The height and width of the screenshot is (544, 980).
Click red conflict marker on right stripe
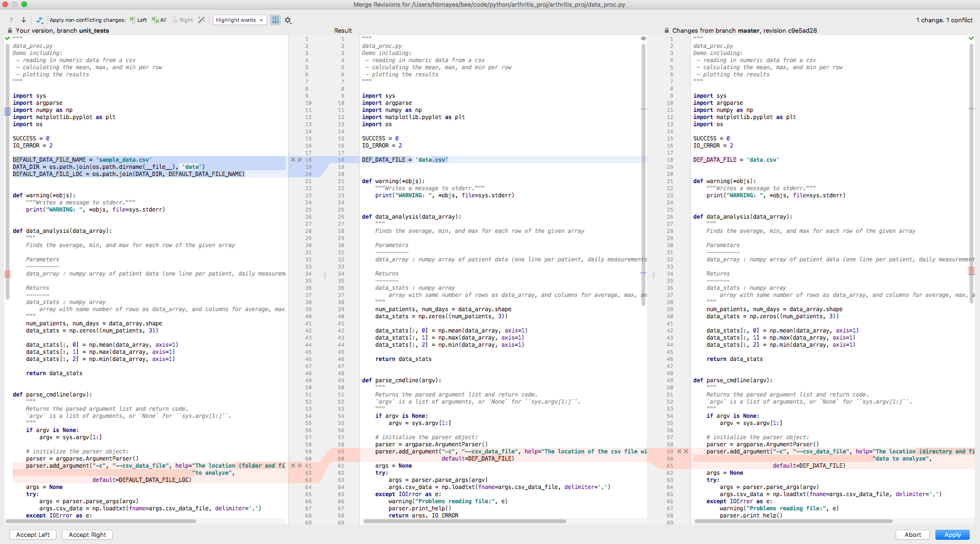coord(971,271)
